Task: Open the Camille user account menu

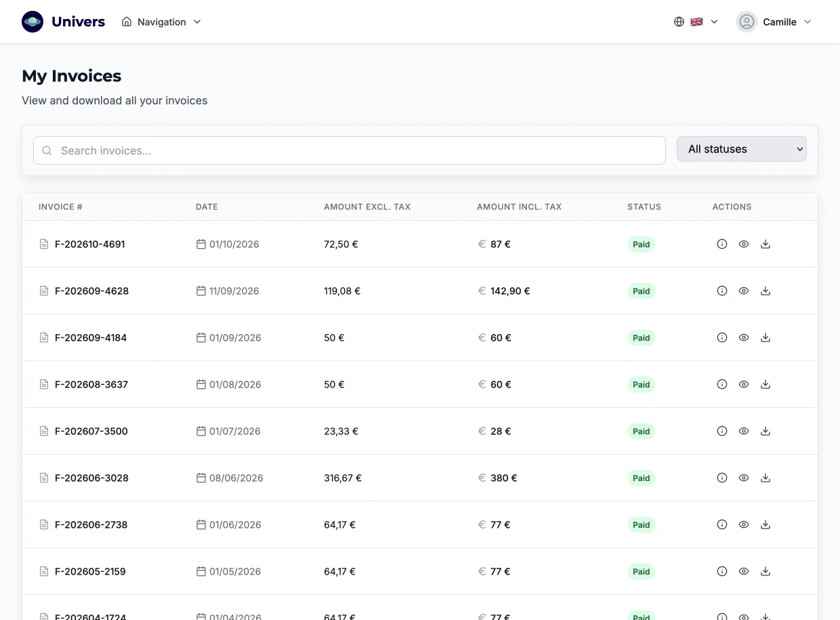Action: coord(774,22)
